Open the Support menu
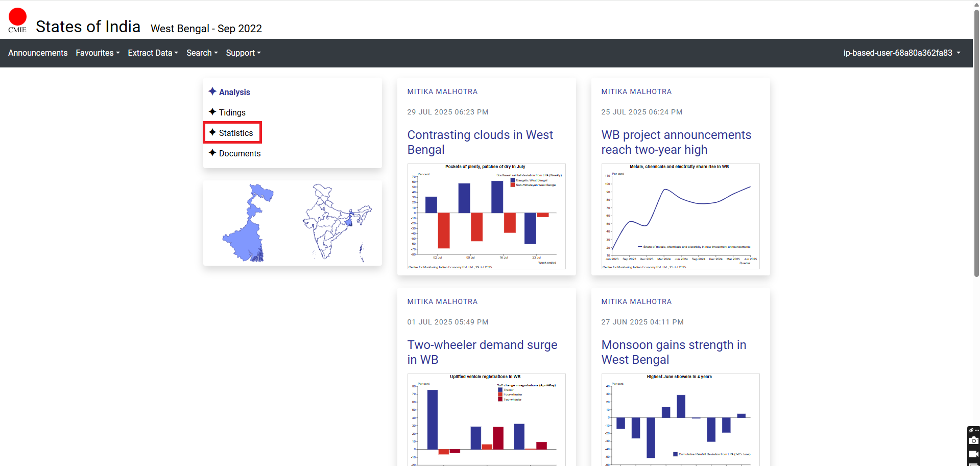The image size is (980, 466). click(243, 53)
